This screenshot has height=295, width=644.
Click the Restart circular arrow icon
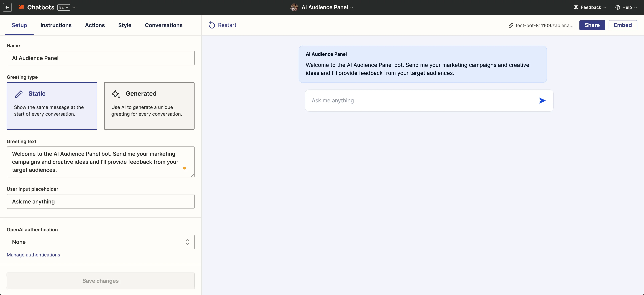(212, 25)
